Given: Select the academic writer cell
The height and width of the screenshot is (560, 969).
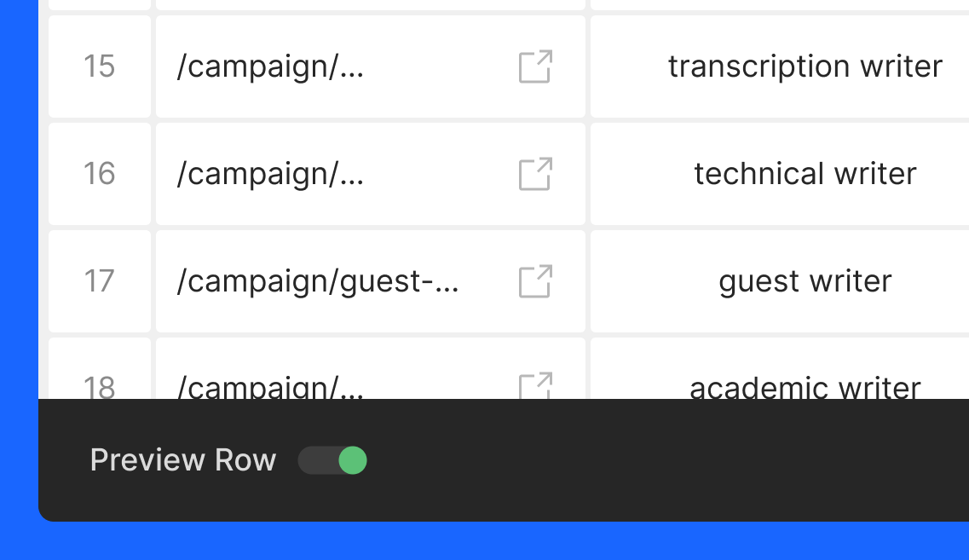Looking at the screenshot, I should coord(780,369).
